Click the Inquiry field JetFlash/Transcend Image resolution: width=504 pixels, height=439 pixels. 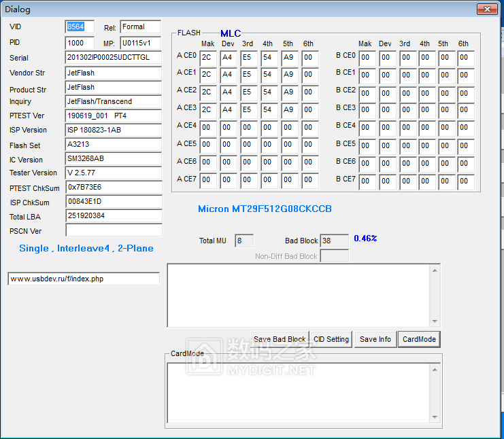pos(114,101)
